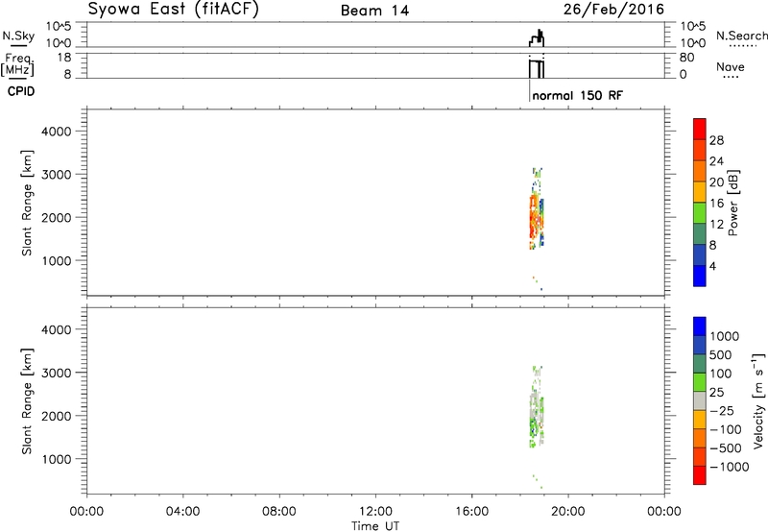Viewport: 768px width, 532px height.
Task: Click the '3000' tick in the power panel
Action: (x=57, y=175)
